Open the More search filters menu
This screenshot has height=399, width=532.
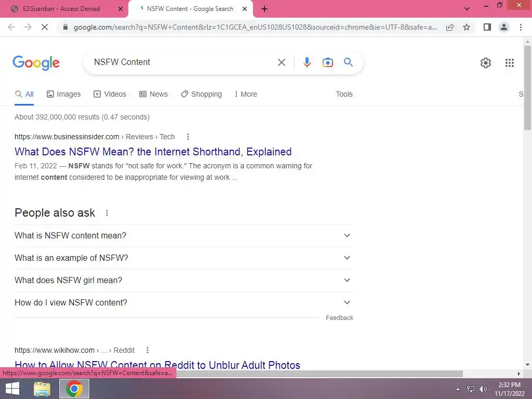pyautogui.click(x=246, y=94)
